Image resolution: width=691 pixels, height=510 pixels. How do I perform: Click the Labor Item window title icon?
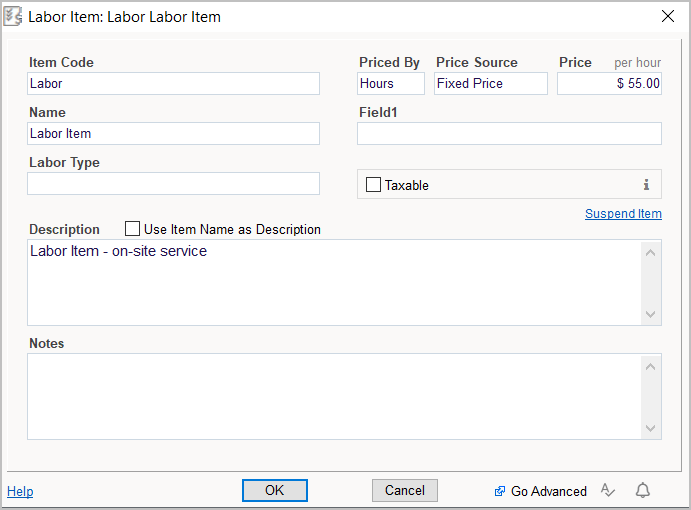[x=14, y=16]
